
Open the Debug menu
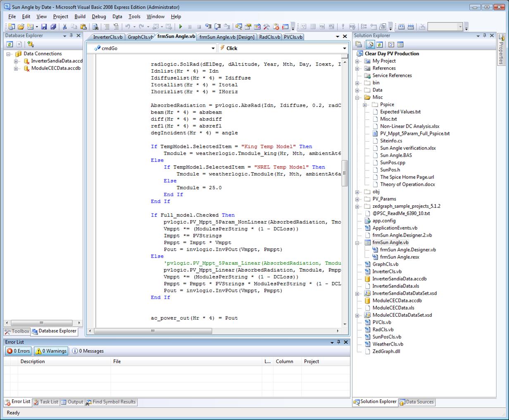click(99, 17)
